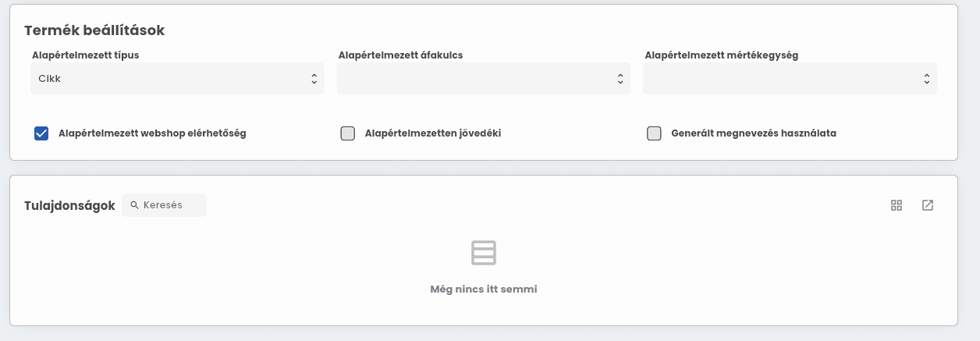Click the Még nincs itt semmi message
Screen dimensions: 980x341
coord(484,289)
